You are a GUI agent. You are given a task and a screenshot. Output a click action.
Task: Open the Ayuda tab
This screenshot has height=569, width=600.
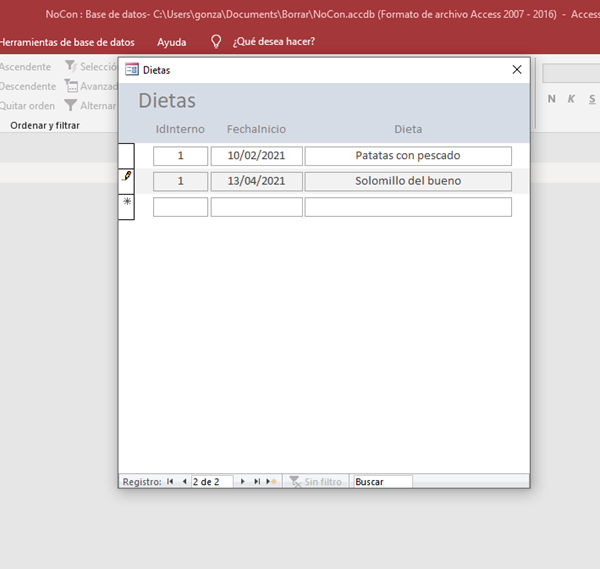pyautogui.click(x=171, y=42)
